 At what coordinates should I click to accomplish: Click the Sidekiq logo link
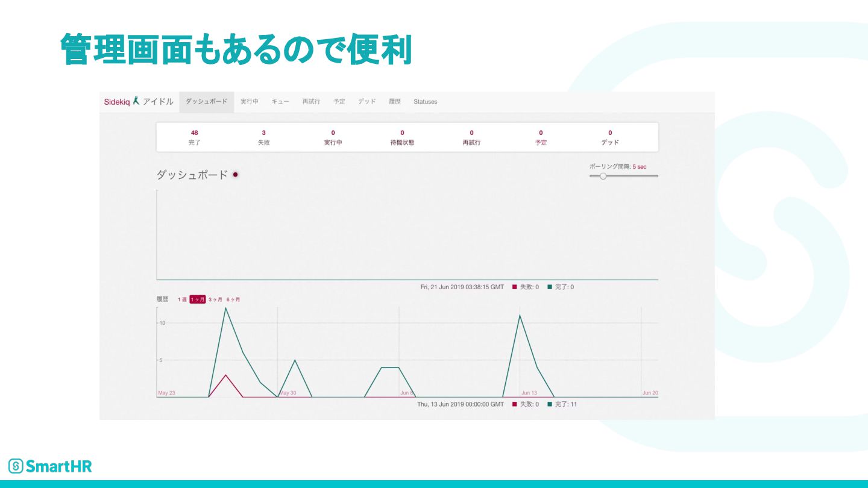tap(117, 102)
